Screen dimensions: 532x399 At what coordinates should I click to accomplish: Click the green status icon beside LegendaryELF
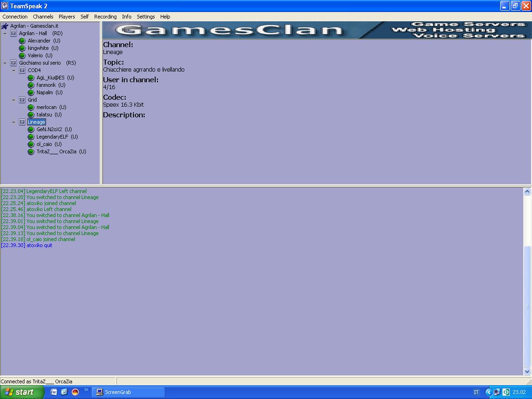[x=31, y=137]
